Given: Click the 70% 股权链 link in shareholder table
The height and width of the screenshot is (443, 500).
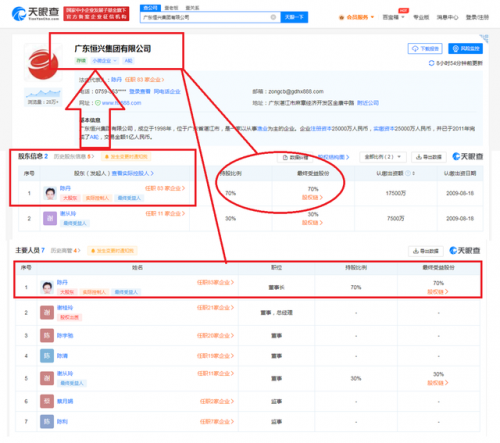Looking at the screenshot, I should [312, 198].
